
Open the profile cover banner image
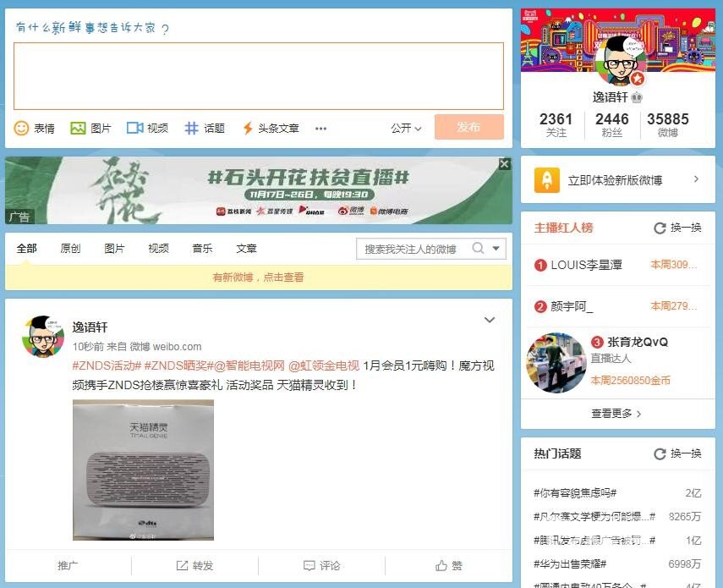point(618,40)
